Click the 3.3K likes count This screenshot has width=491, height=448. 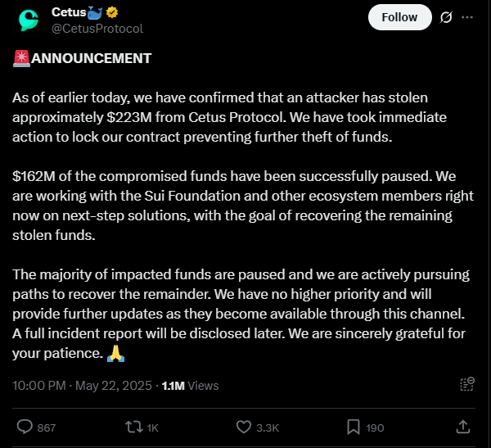pos(267,428)
